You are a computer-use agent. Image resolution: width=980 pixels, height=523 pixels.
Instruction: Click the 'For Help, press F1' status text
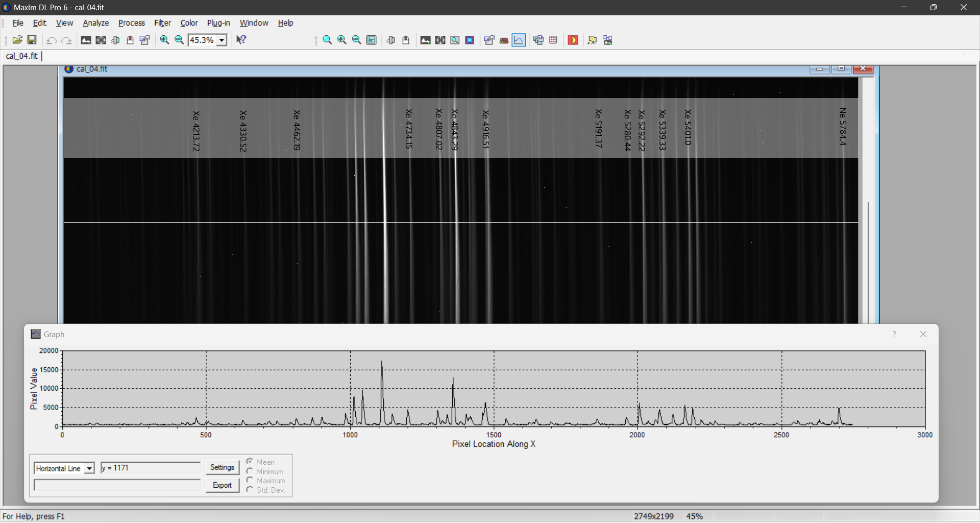pos(34,516)
